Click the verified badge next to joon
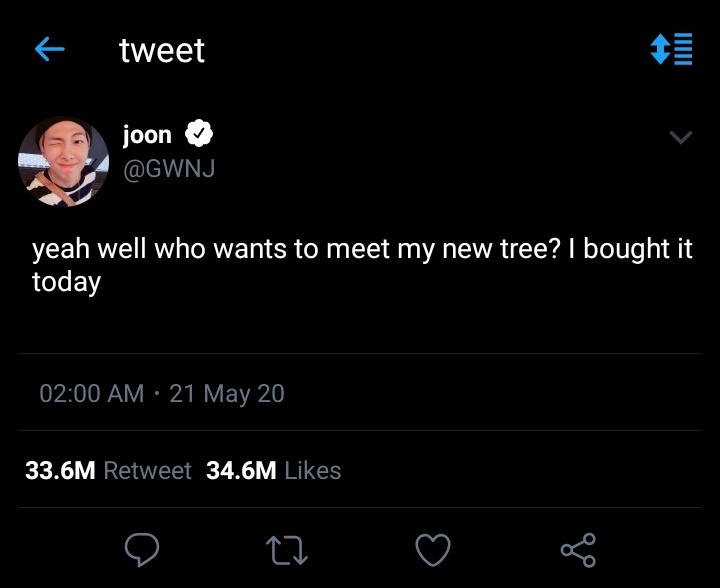720x588 pixels. [x=199, y=133]
